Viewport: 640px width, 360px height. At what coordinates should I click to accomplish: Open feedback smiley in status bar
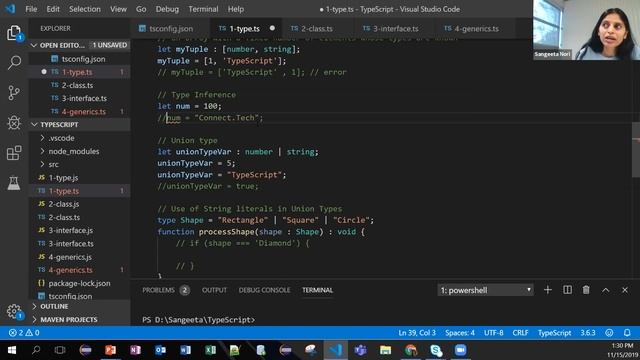coord(609,333)
